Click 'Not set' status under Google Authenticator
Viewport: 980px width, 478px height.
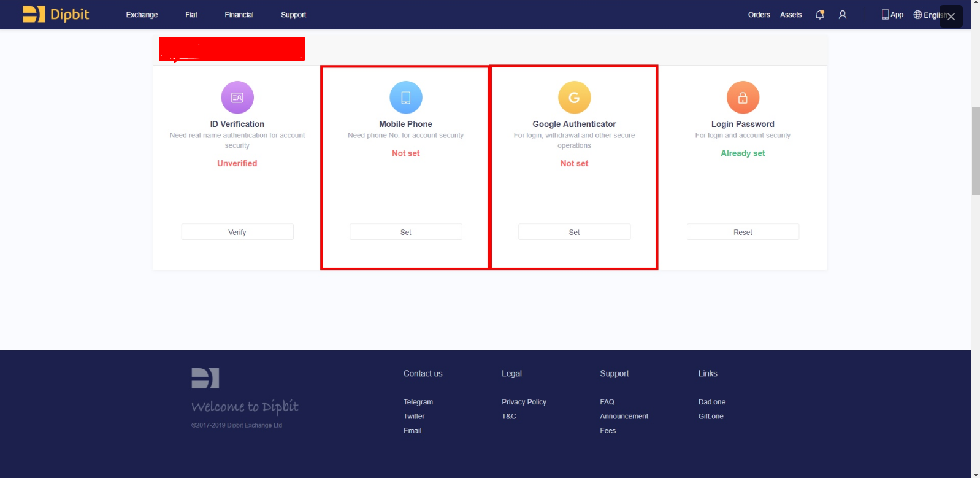pos(575,163)
